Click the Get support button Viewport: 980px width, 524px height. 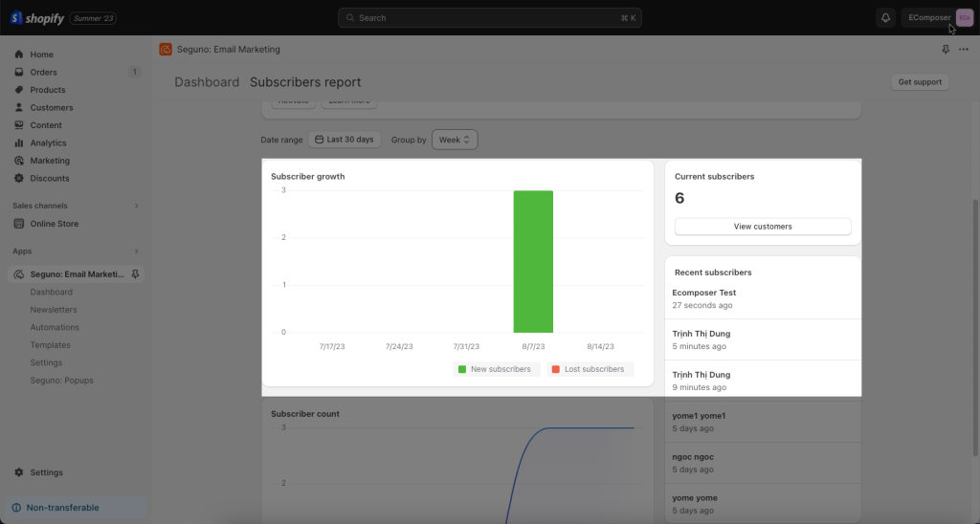pyautogui.click(x=920, y=82)
